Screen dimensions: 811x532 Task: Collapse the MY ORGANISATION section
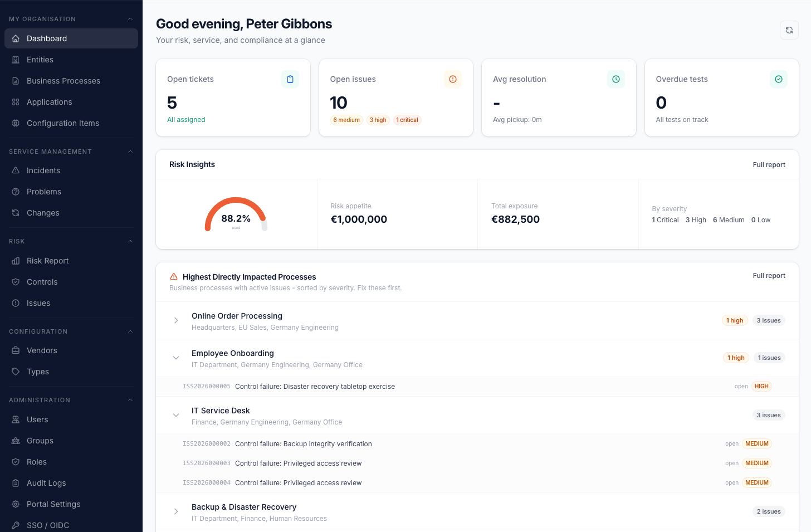[x=130, y=18]
